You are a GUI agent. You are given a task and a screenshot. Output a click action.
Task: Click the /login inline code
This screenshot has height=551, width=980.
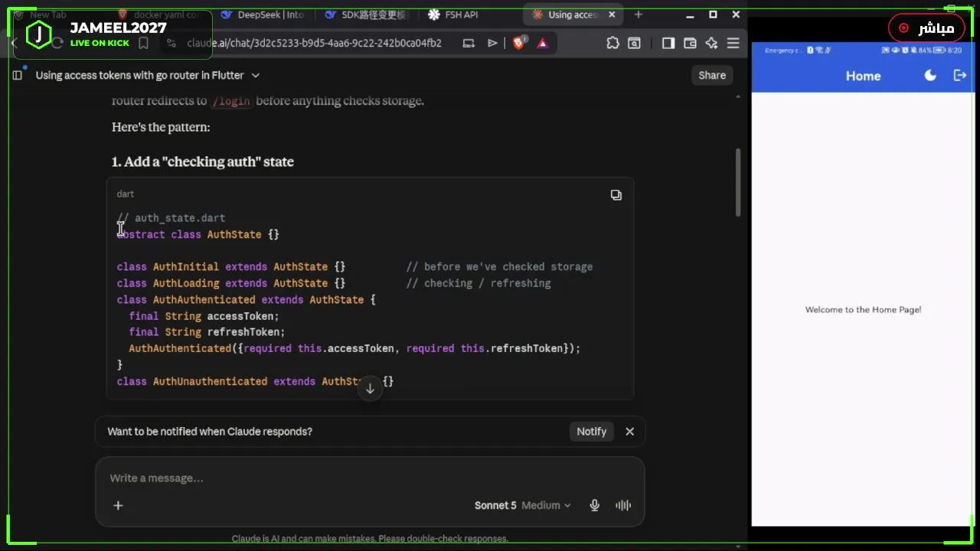point(231,101)
